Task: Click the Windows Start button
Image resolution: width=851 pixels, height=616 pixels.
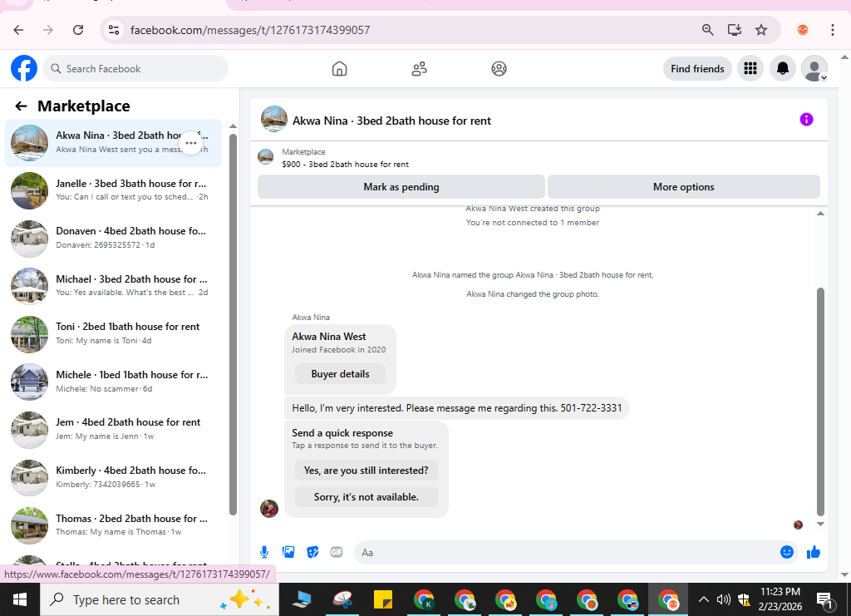Action: pos(20,599)
